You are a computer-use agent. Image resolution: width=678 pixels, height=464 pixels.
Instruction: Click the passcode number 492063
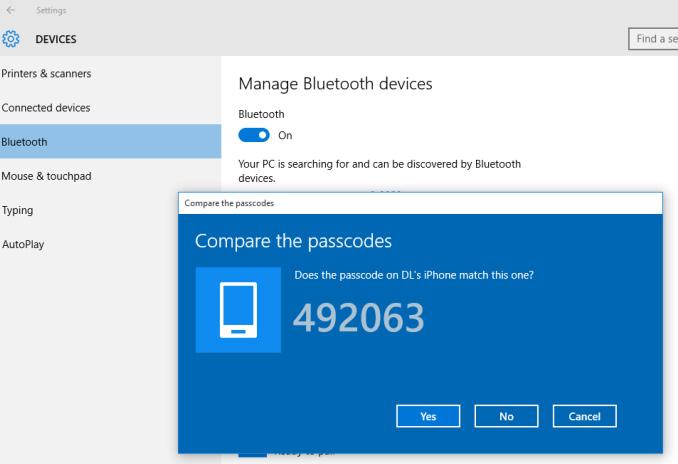click(x=359, y=318)
